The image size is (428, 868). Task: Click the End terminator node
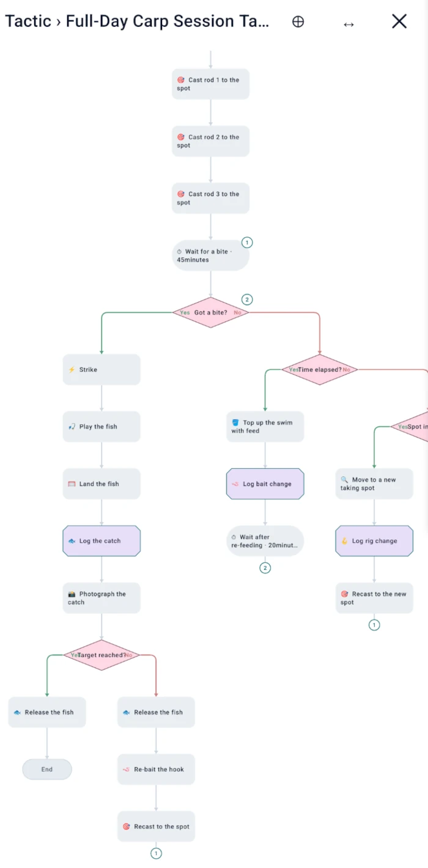(x=47, y=769)
